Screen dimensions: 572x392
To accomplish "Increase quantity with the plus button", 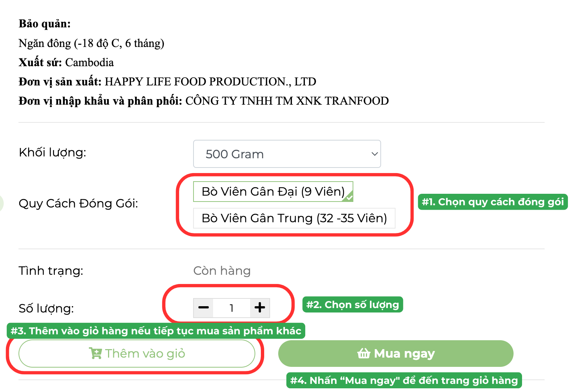I will coord(260,308).
